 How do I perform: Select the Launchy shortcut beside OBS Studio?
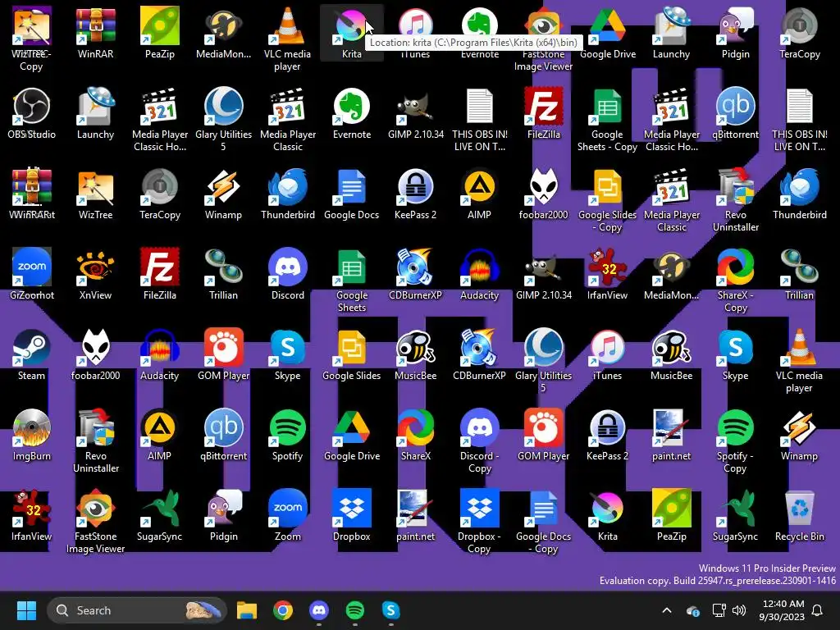coord(95,113)
